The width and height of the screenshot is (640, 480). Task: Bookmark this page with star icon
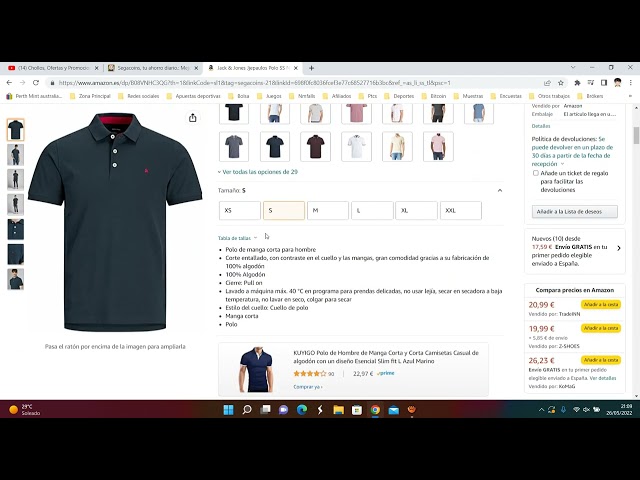pyautogui.click(x=561, y=83)
